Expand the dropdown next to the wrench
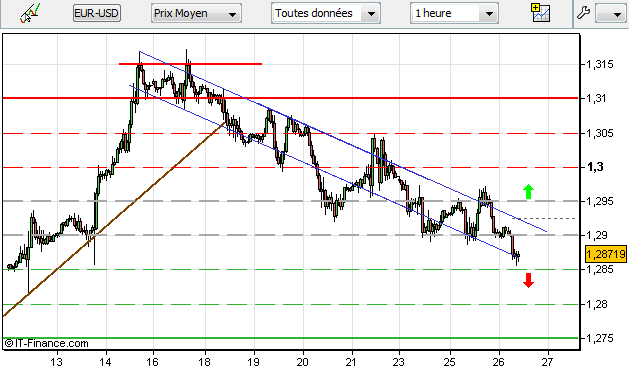Screen dimensions: 629x368 pyautogui.click(x=611, y=14)
